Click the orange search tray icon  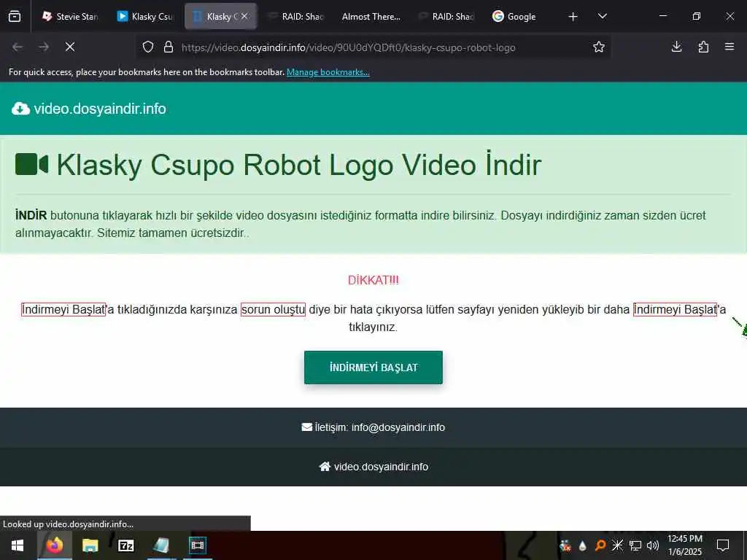pos(600,545)
